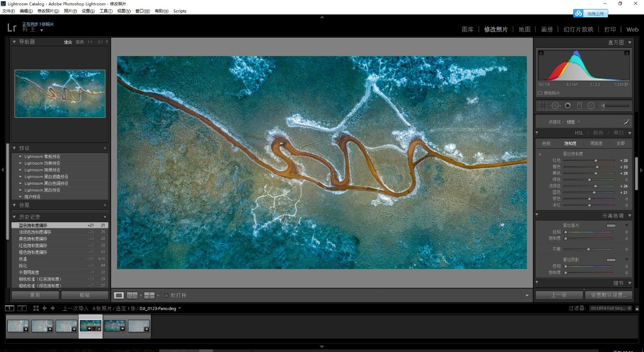Screen dimensions: 644x352
Task: Add new preset with plus icon
Action: [x=105, y=148]
